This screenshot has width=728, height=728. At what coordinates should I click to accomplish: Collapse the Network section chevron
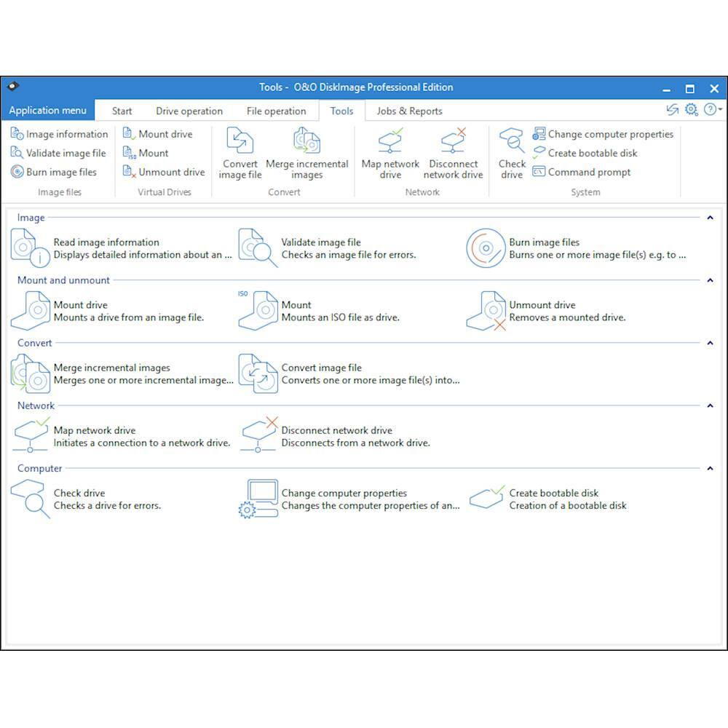point(710,405)
